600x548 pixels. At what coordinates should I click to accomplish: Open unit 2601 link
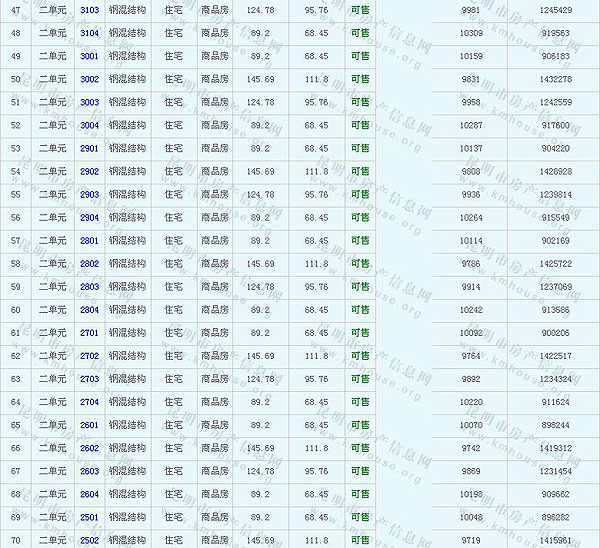click(x=89, y=425)
